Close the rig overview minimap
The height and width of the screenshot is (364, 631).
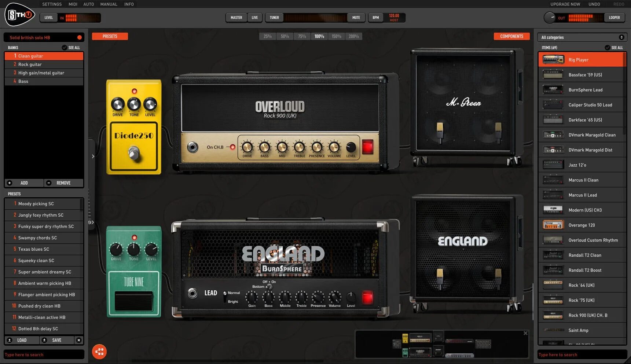525,333
